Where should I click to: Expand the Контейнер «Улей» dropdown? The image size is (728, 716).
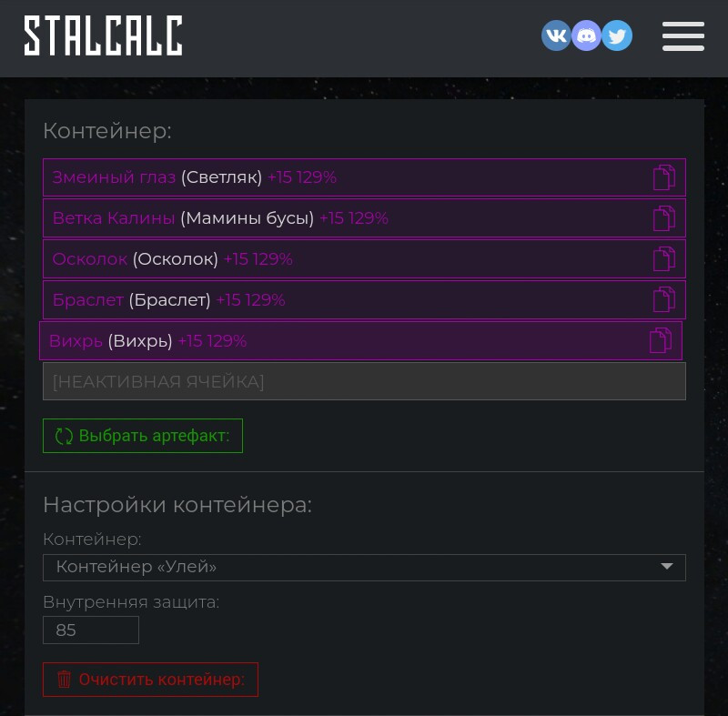tap(364, 567)
